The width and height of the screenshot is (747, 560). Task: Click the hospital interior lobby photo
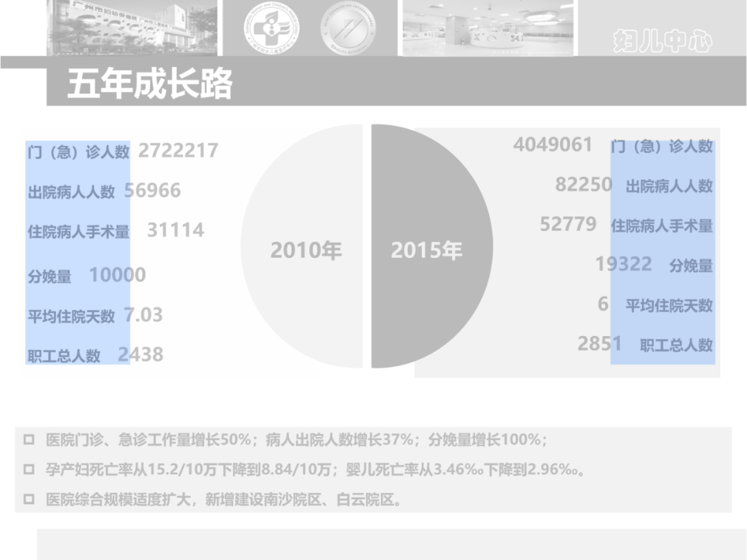[x=488, y=28]
